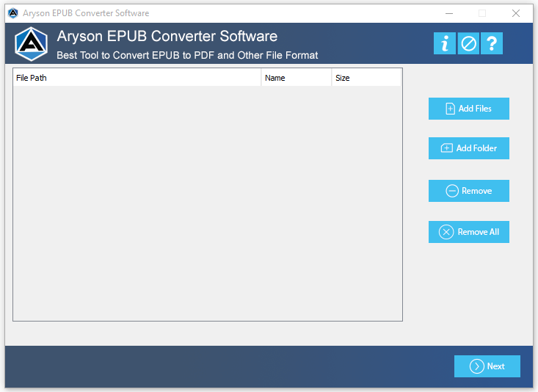Click the Remove All button
538x392 pixels.
click(469, 232)
